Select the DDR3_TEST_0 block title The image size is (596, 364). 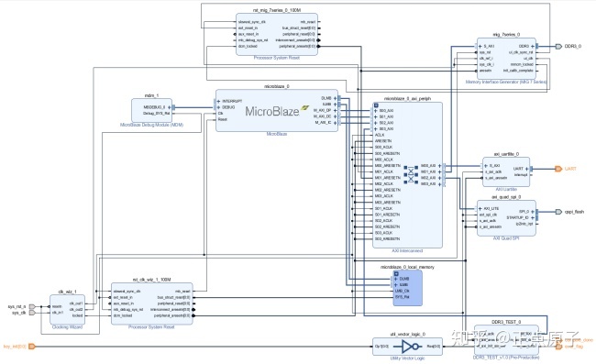506,322
